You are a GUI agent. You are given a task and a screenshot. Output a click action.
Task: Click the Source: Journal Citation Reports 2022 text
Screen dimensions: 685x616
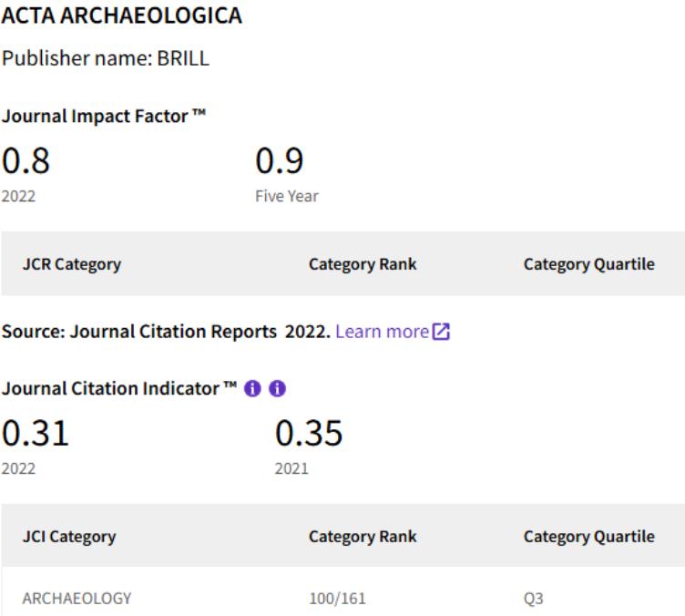click(166, 332)
